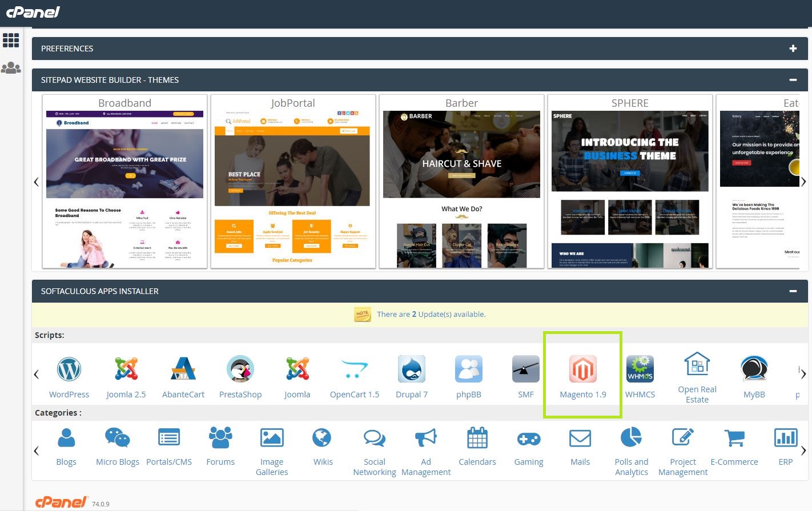This screenshot has width=812, height=511.
Task: Expand the Preferences section
Action: (793, 49)
